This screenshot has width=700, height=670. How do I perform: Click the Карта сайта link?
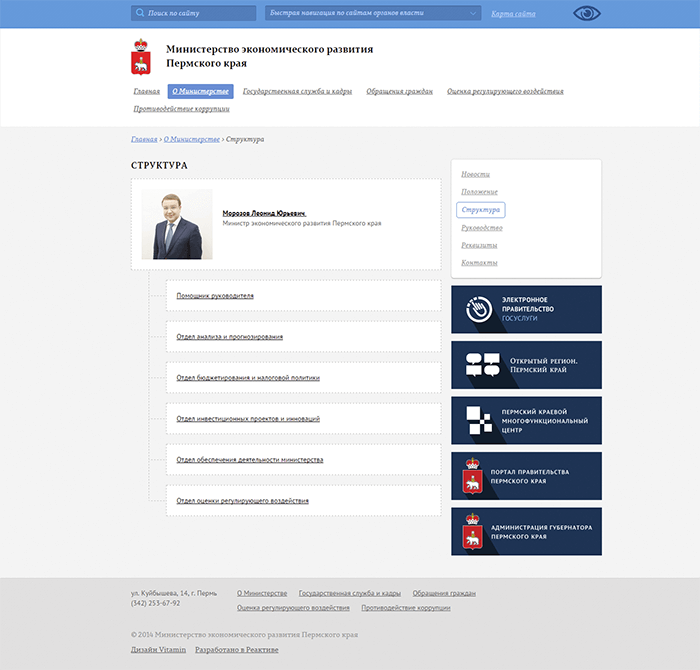point(513,14)
